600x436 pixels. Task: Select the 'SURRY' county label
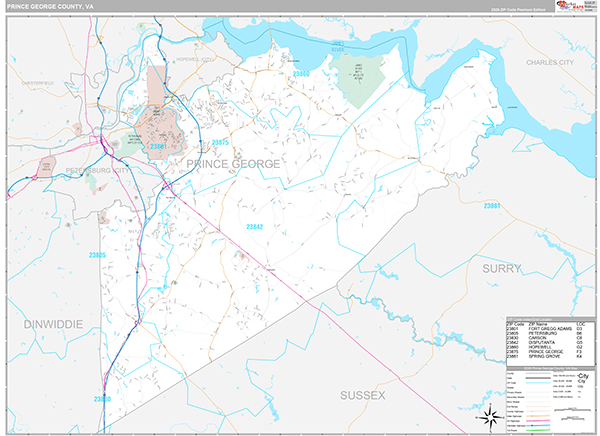pos(502,269)
